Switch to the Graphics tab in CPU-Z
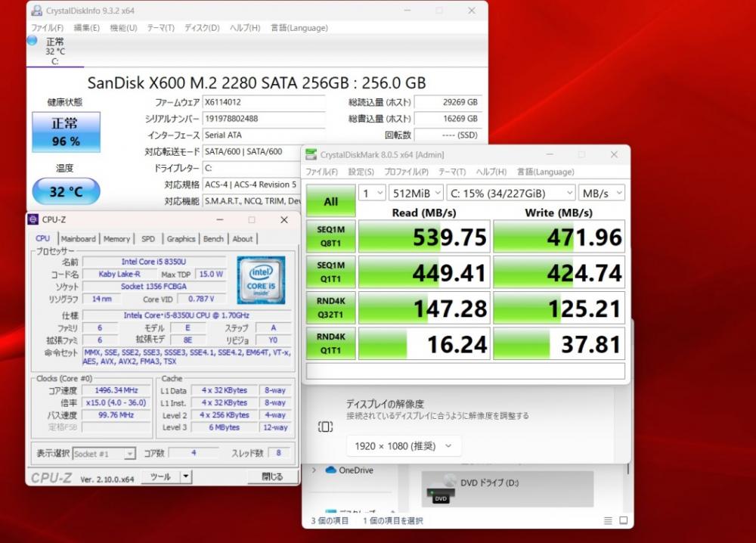Image resolution: width=756 pixels, height=543 pixels. [181, 239]
